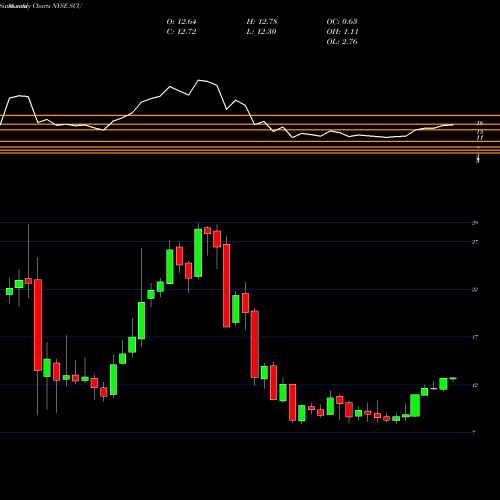
Task: Click the 17 price axis label
Action: pyautogui.click(x=475, y=337)
